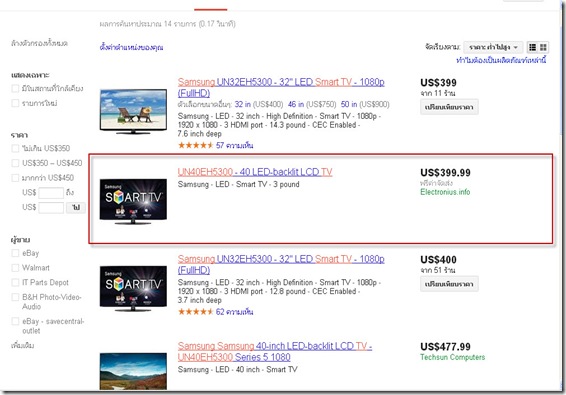The width and height of the screenshot is (566, 395).
Task: Check the US$350 – US$450 price filter
Action: [15, 163]
